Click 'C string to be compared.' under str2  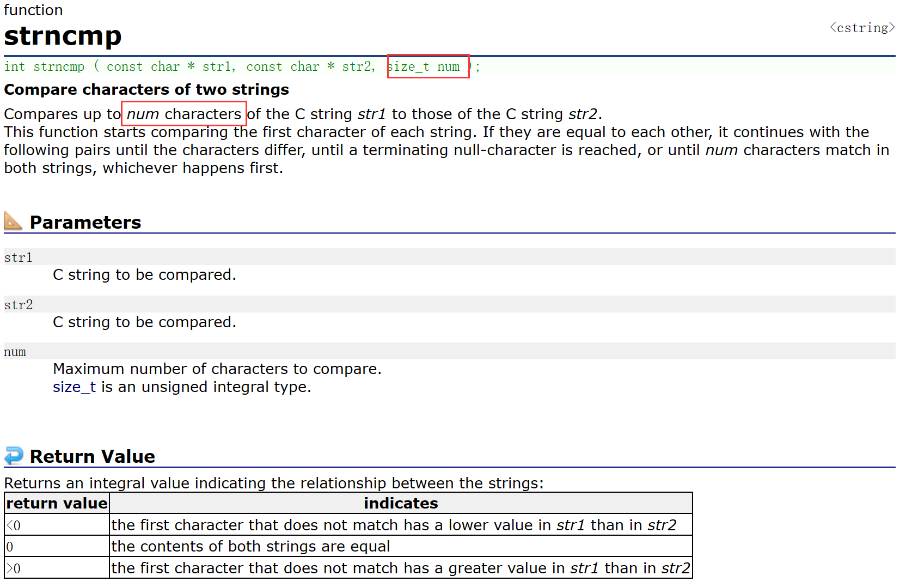(145, 322)
